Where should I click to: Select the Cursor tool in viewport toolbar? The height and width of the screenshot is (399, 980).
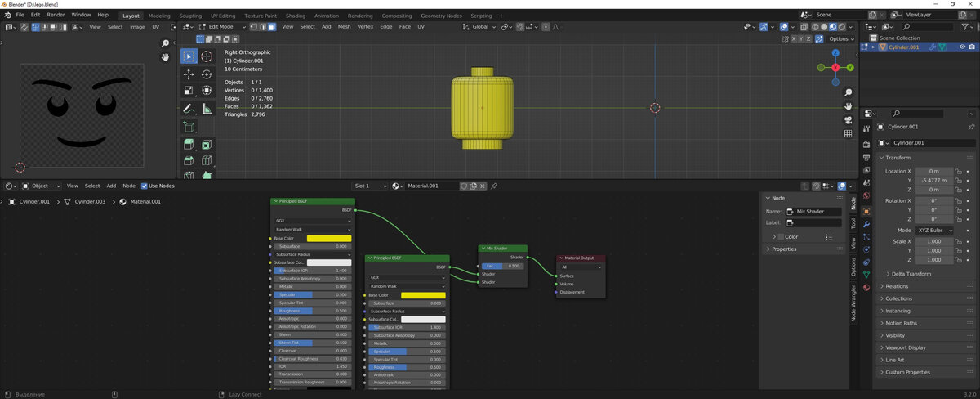click(x=207, y=56)
